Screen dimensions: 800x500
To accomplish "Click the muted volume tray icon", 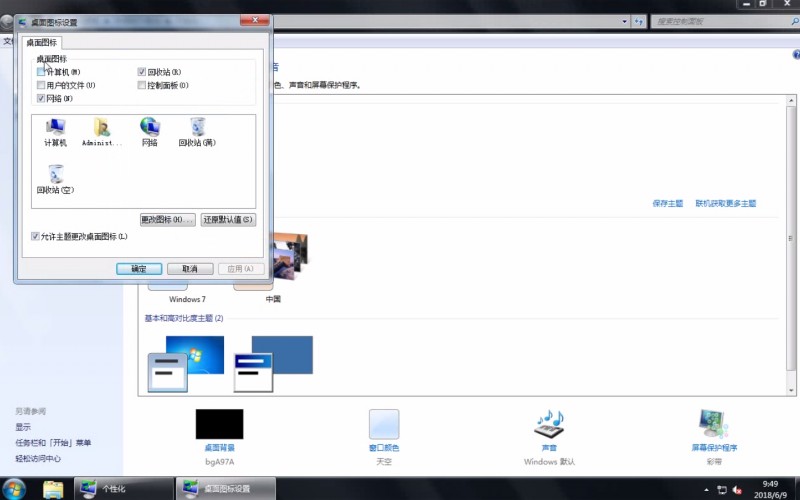I will pos(737,490).
